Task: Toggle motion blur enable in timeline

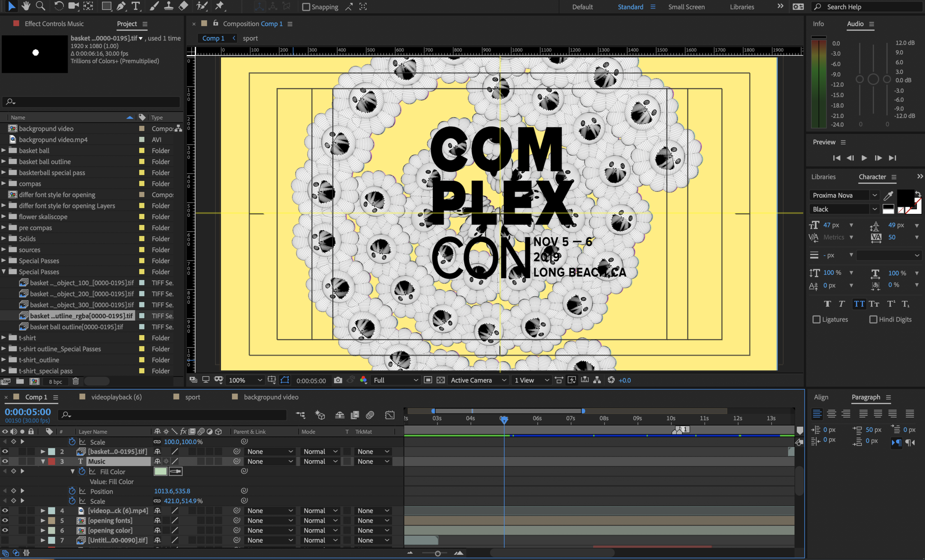Action: point(370,415)
